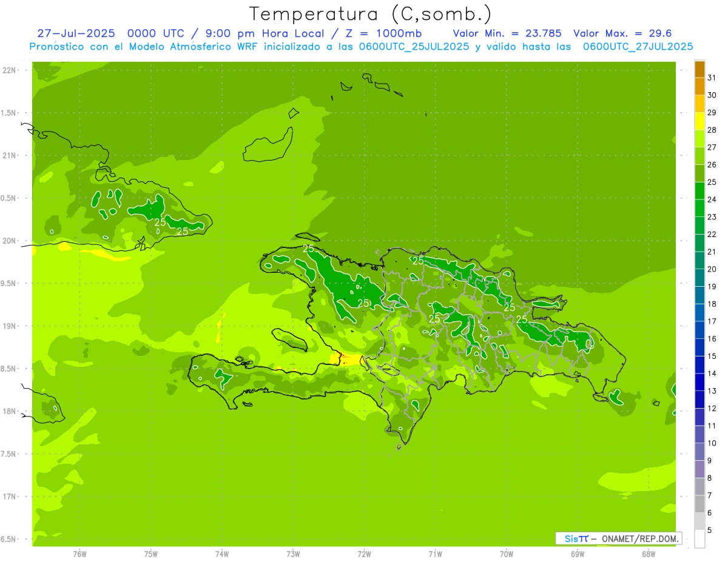The height and width of the screenshot is (562, 728).
Task: Click the lime legend band between 27 and 28
Action: [x=699, y=139]
